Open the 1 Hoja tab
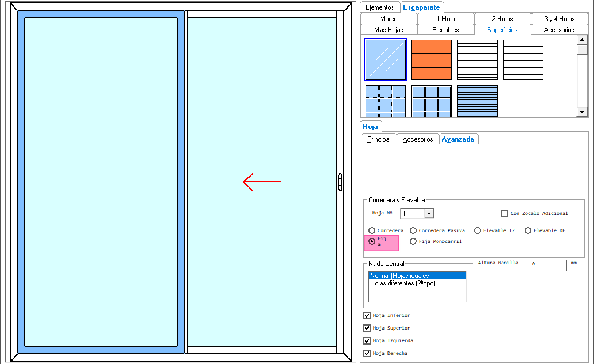The height and width of the screenshot is (364, 594). coord(445,18)
